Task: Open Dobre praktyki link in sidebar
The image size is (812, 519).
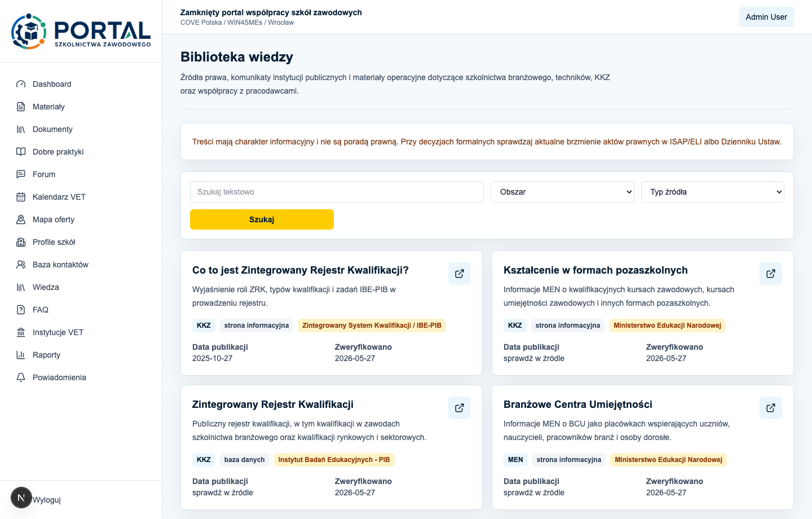Action: point(81,152)
